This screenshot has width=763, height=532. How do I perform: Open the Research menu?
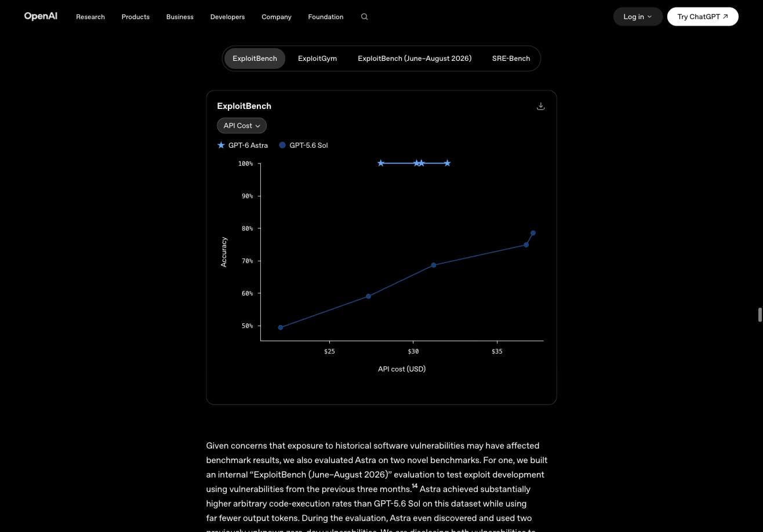click(x=90, y=17)
